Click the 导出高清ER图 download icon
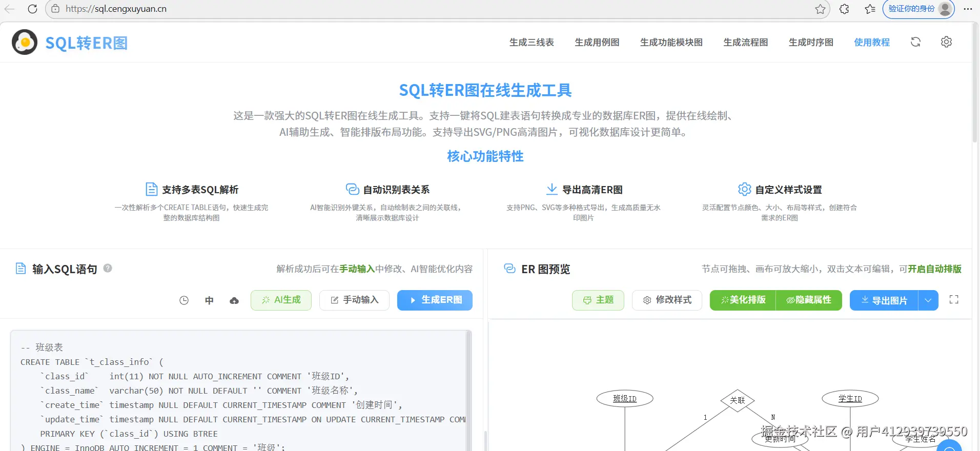This screenshot has height=451, width=980. click(552, 189)
